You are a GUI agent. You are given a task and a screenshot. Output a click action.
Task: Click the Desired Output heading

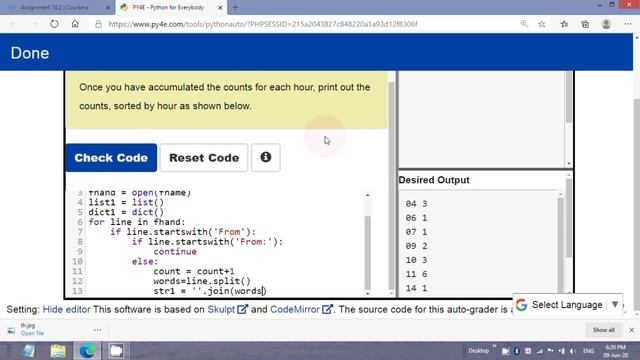tap(434, 180)
